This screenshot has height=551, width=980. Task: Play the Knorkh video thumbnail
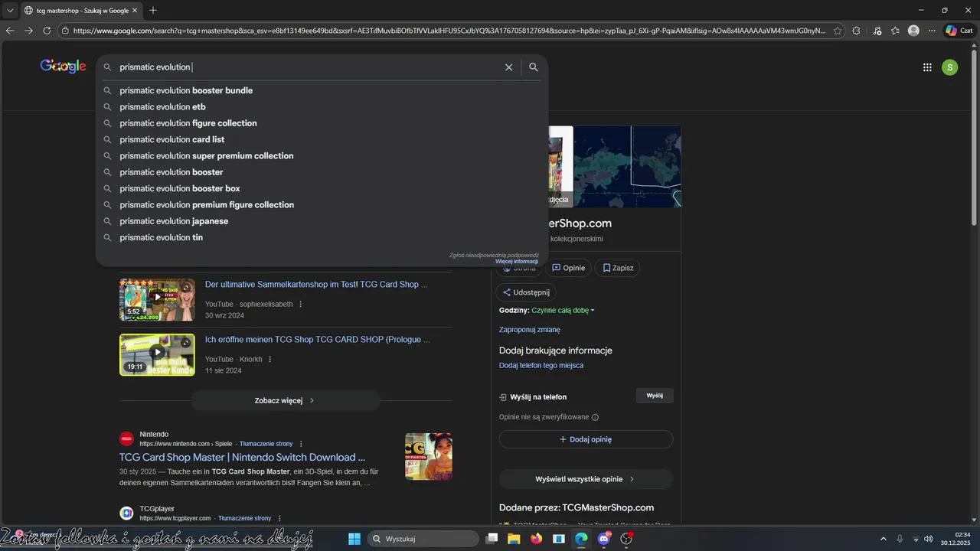(x=157, y=355)
